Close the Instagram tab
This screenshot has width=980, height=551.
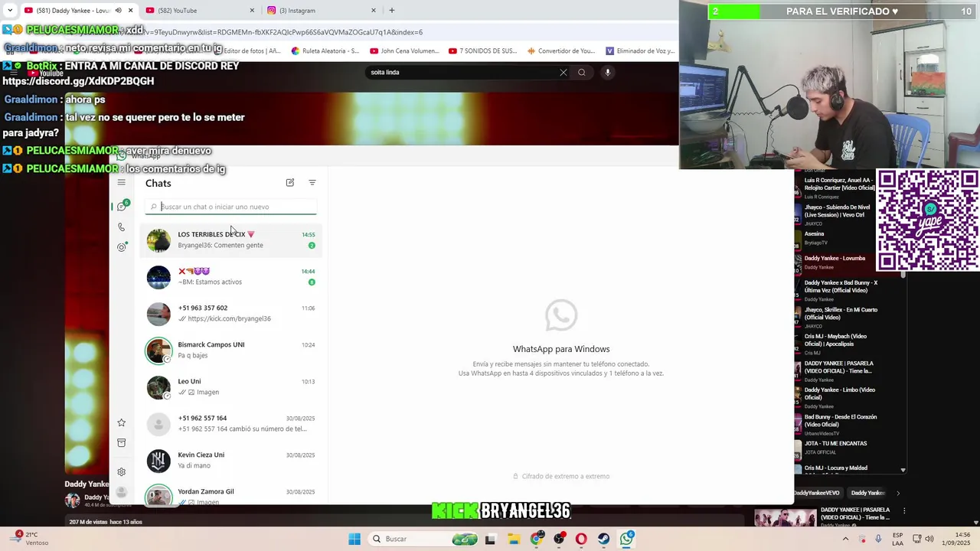(374, 11)
